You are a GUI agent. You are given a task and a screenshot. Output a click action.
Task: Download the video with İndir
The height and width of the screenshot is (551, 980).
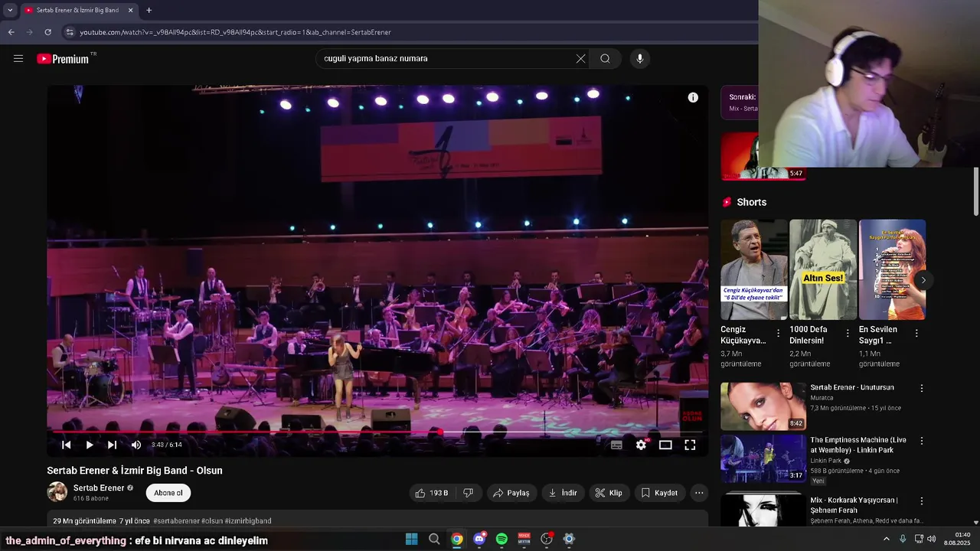click(563, 493)
